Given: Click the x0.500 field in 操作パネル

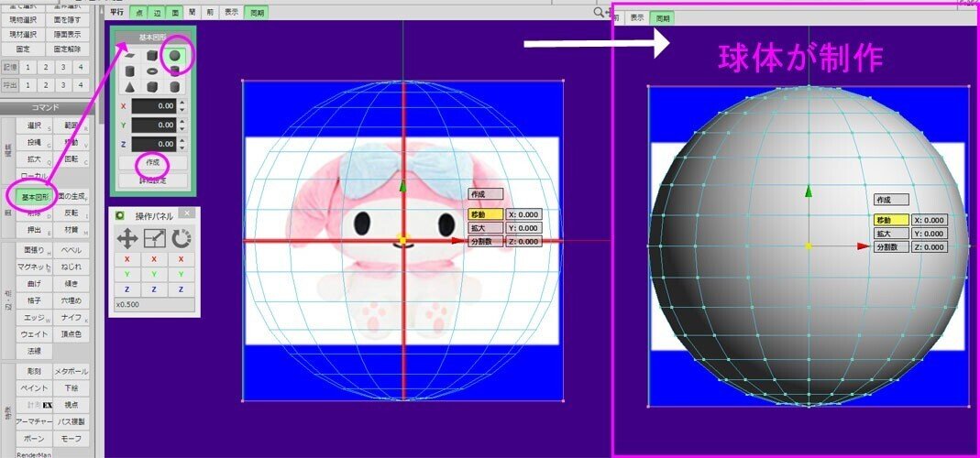Looking at the screenshot, I should tap(154, 305).
